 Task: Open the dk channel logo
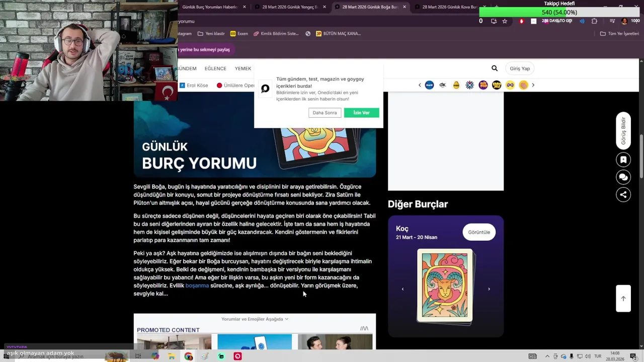point(443,85)
